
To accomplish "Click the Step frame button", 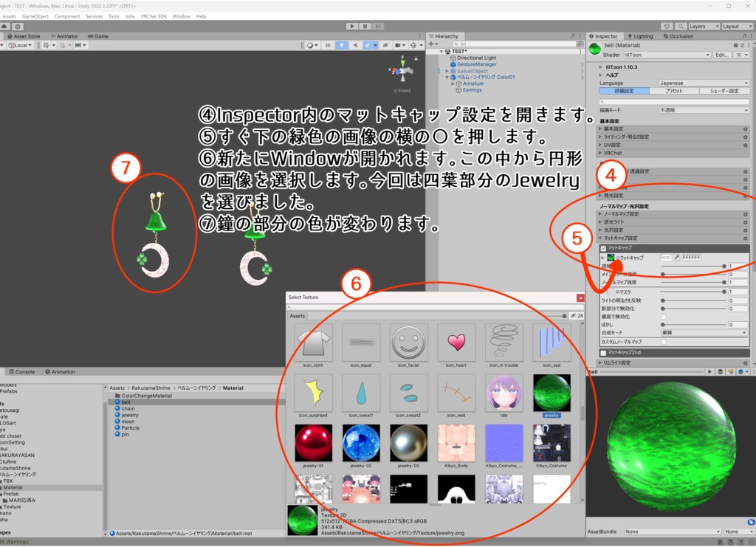I will click(378, 26).
